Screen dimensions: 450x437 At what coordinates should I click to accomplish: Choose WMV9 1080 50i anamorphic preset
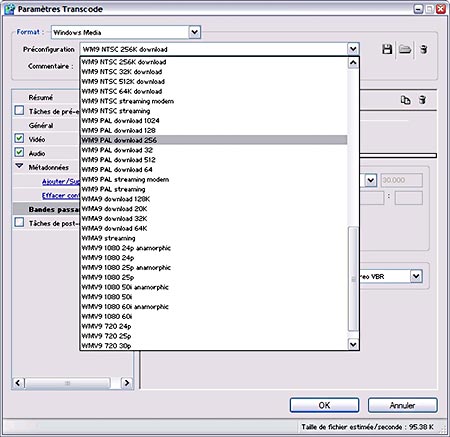tap(214, 287)
